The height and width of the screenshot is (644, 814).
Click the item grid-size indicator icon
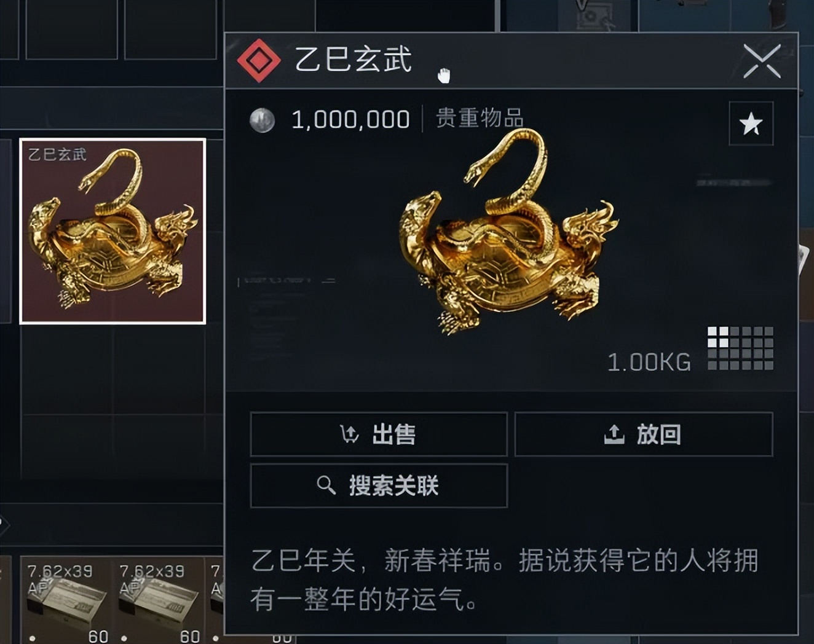[740, 348]
